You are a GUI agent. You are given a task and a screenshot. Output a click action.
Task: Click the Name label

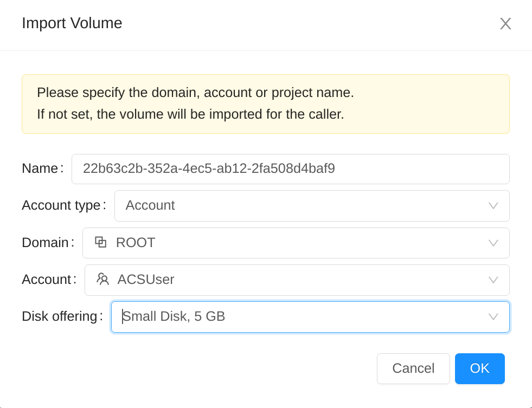(x=40, y=169)
